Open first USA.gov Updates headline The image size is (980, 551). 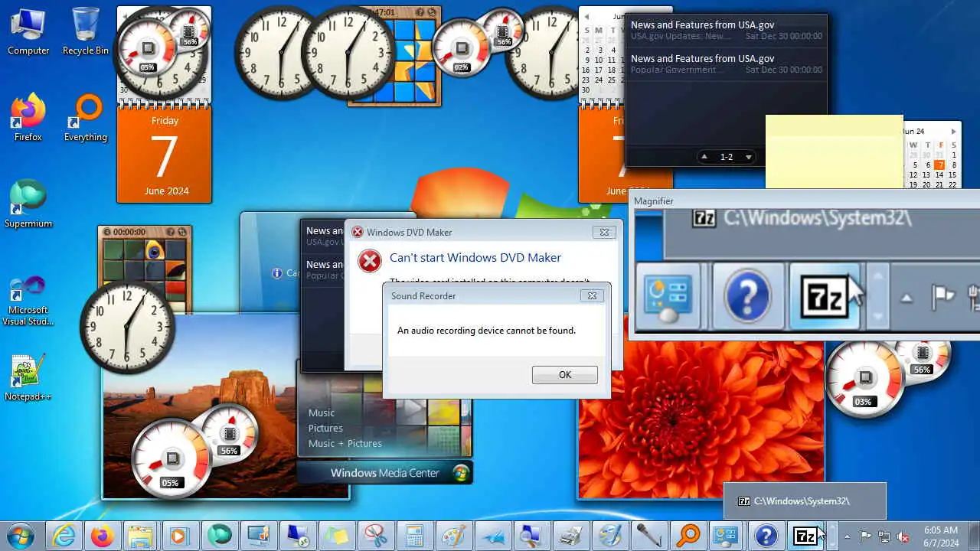(x=726, y=30)
